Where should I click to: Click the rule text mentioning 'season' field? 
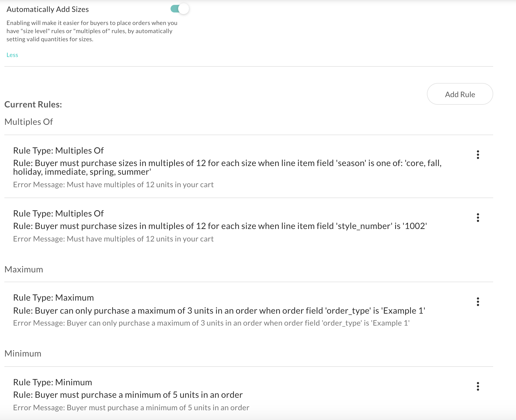tap(227, 167)
